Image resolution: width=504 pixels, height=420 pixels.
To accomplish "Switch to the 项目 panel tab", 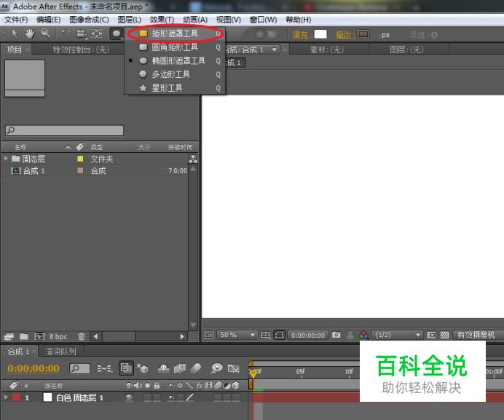I will click(x=15, y=49).
